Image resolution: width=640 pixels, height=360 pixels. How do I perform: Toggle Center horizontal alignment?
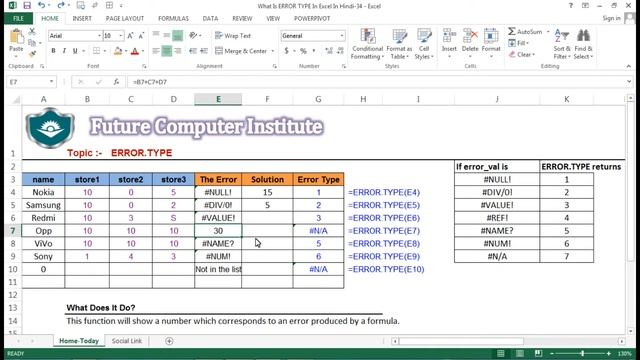click(167, 51)
